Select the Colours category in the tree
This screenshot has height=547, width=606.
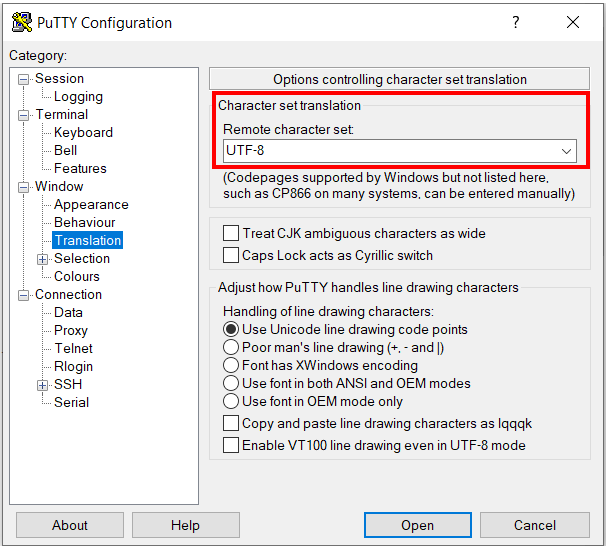(x=77, y=276)
